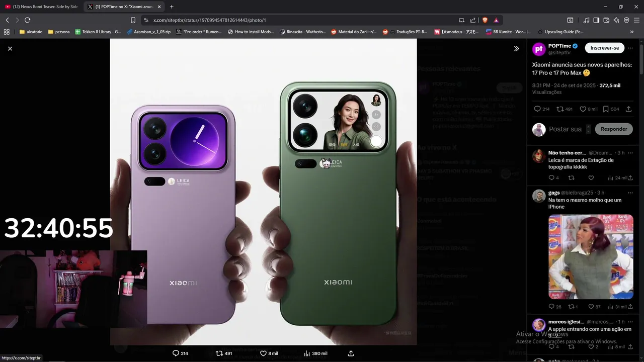Open Upscaling Guide bookmark
Viewport: 644px width, 362px height.
[x=560, y=32]
